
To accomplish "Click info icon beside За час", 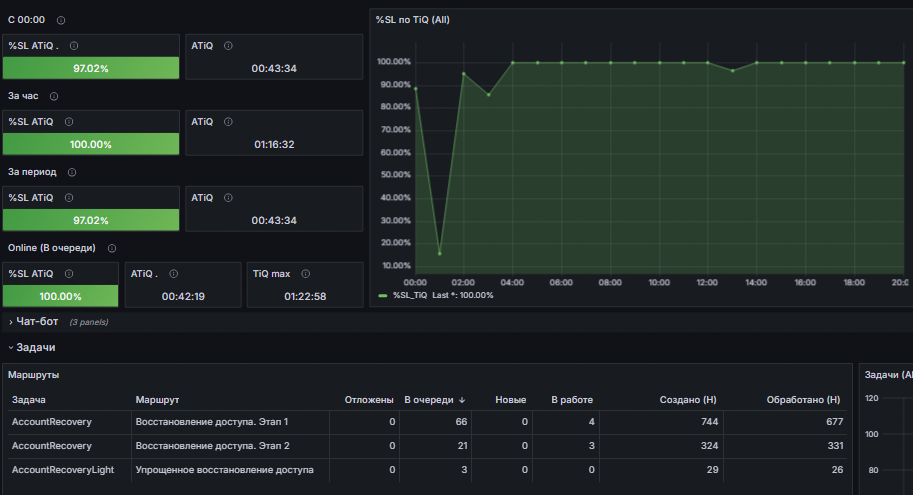I will click(54, 97).
